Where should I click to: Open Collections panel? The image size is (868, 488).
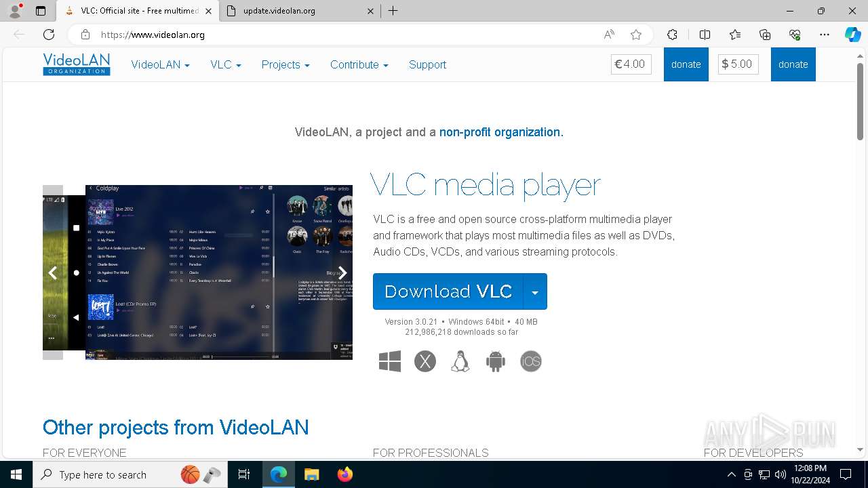[x=765, y=35]
